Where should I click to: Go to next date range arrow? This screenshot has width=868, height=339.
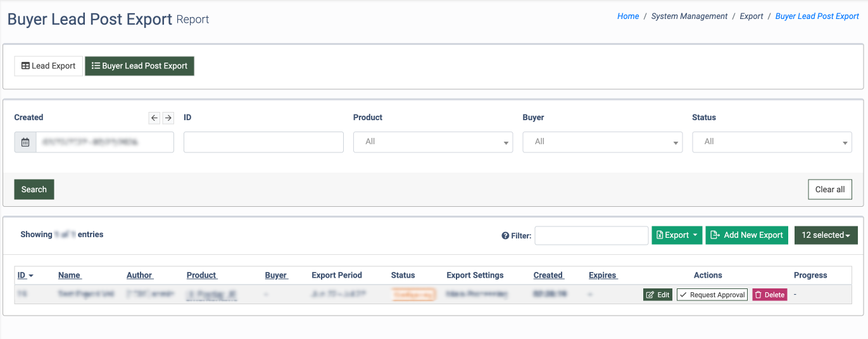pos(168,118)
